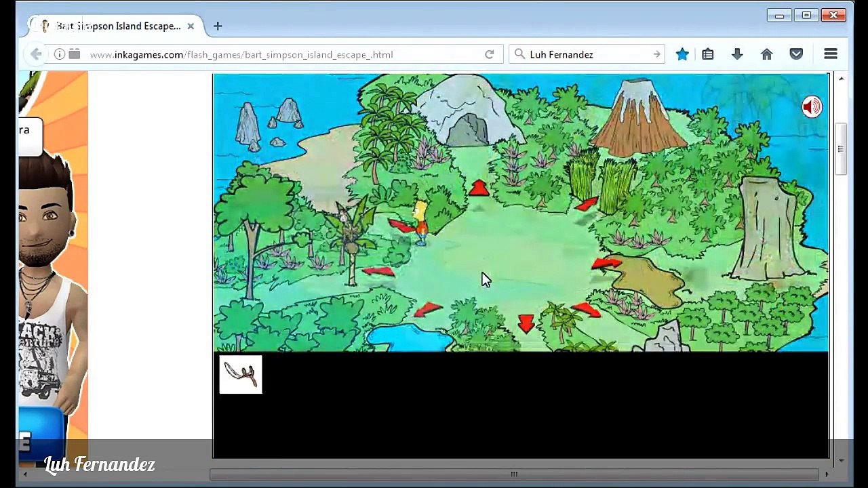Click the red arrow pointing toward the blue pond
The image size is (868, 488).
point(428,310)
